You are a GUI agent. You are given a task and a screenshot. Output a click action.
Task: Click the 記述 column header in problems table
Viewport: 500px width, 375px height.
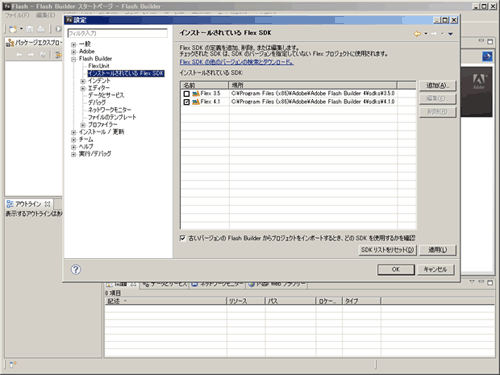pos(166,301)
